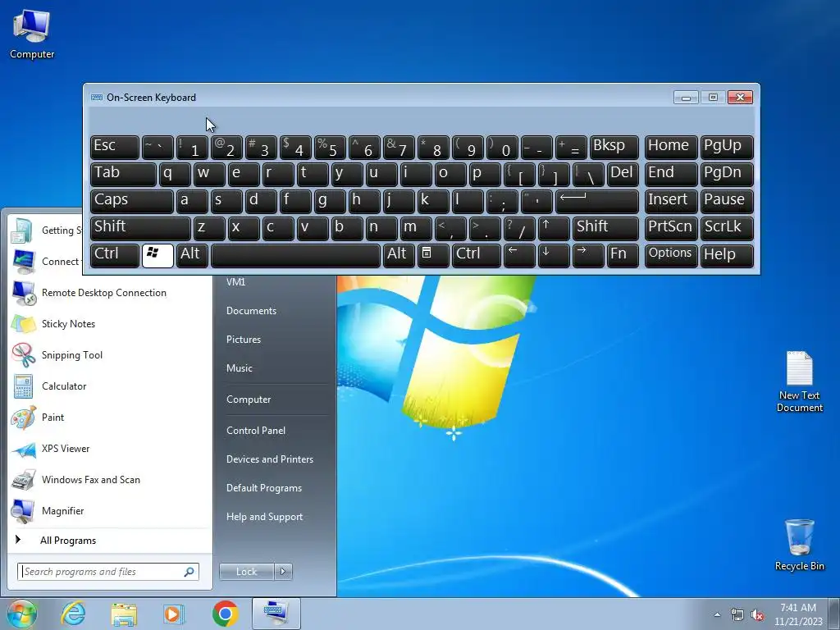Launch Sticky Notes from Start menu
840x630 pixels.
[110, 324]
